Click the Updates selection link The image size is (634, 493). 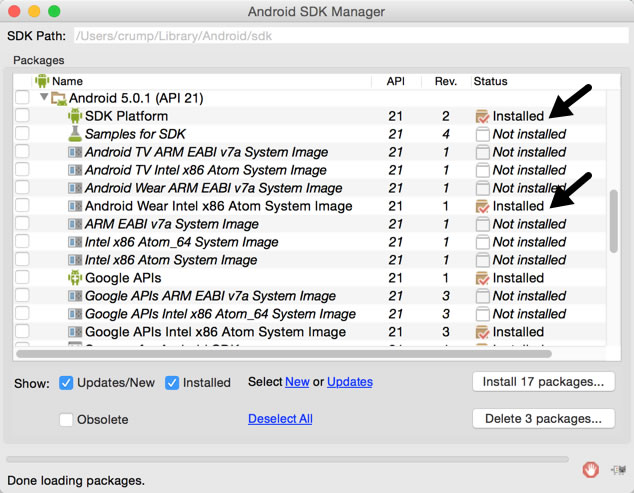pos(350,382)
